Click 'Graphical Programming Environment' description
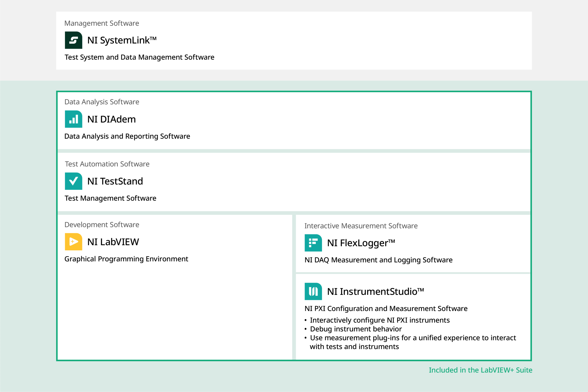The width and height of the screenshot is (588, 392). click(x=126, y=259)
